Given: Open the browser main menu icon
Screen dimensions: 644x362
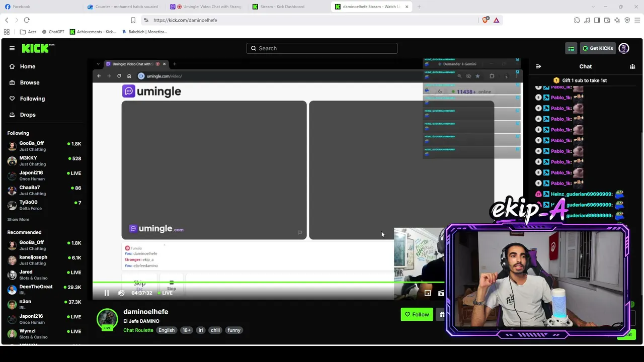Looking at the screenshot, I should pyautogui.click(x=637, y=20).
